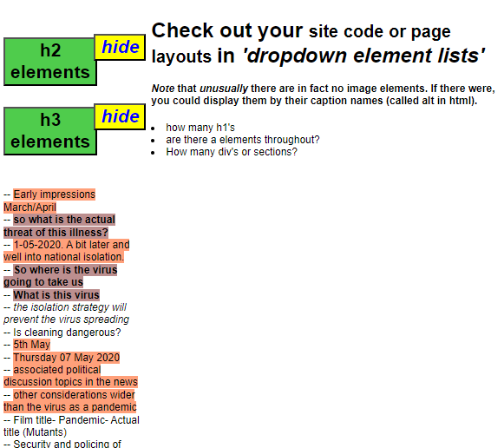Open 'Film title- Pandemic' list entry
The image size is (504, 448).
tap(71, 426)
